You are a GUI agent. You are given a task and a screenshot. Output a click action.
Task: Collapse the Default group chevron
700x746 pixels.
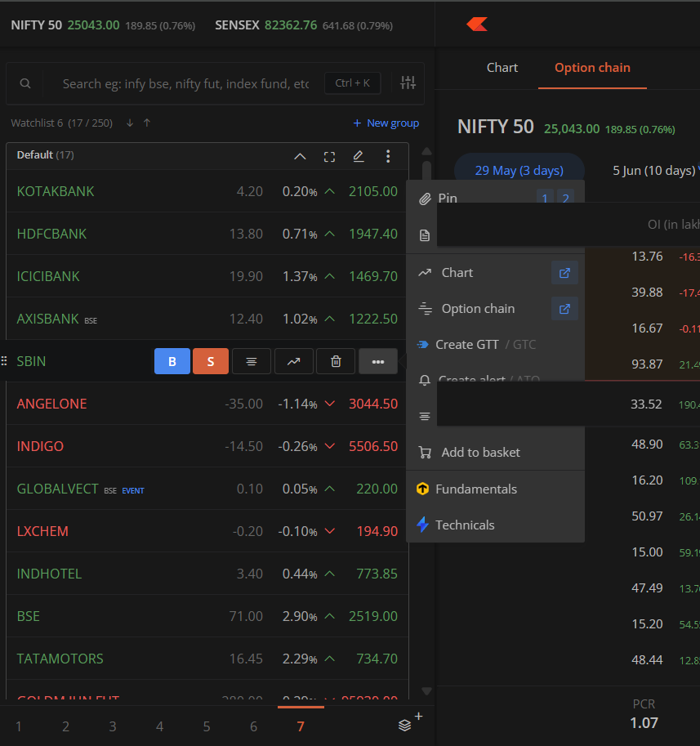(x=300, y=156)
